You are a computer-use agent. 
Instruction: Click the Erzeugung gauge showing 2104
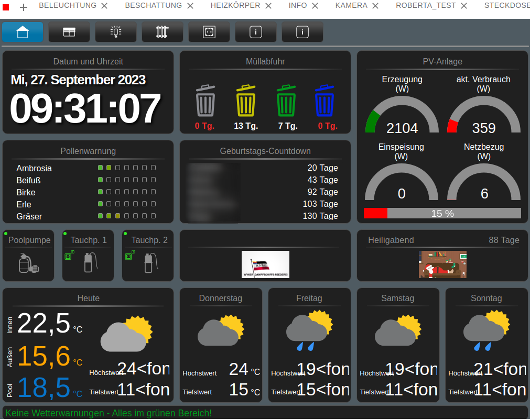point(402,115)
